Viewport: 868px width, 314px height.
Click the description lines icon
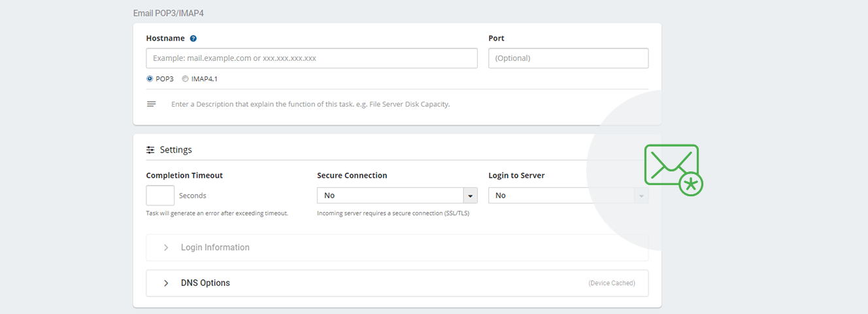[152, 104]
